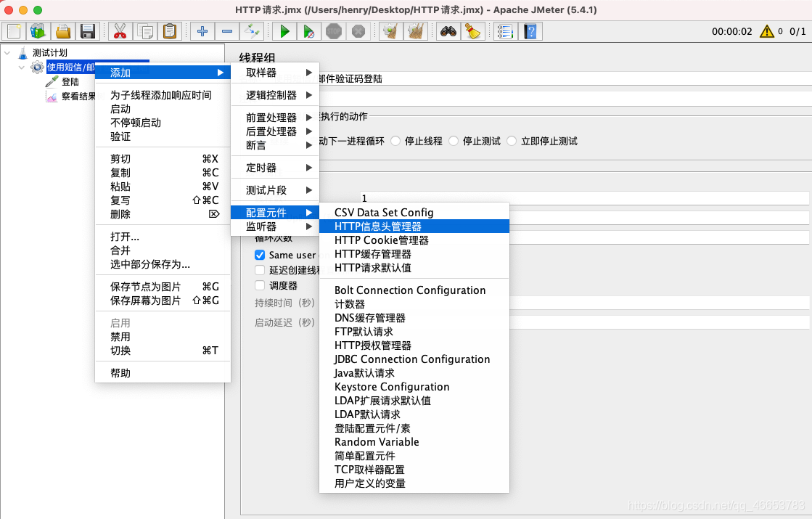
Task: Click the thread group name input field
Action: click(x=565, y=78)
